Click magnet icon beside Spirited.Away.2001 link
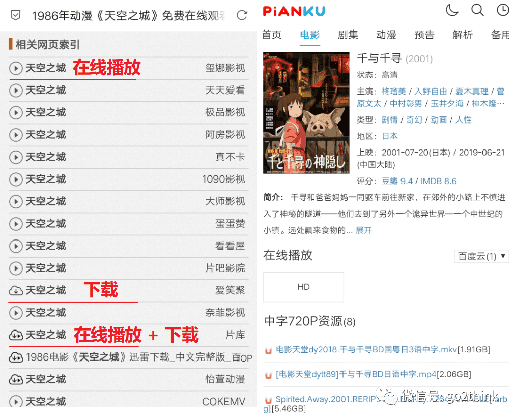 (x=268, y=400)
